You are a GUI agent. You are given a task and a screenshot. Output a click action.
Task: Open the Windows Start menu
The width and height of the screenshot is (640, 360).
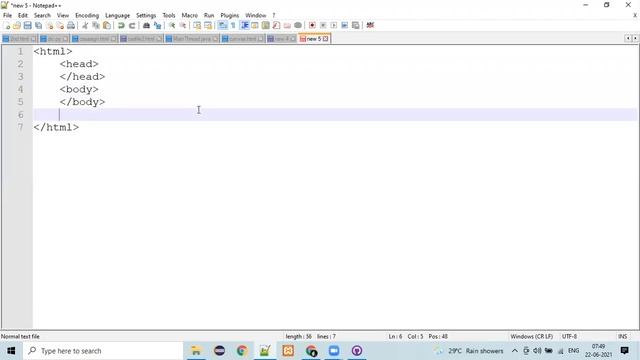point(11,351)
